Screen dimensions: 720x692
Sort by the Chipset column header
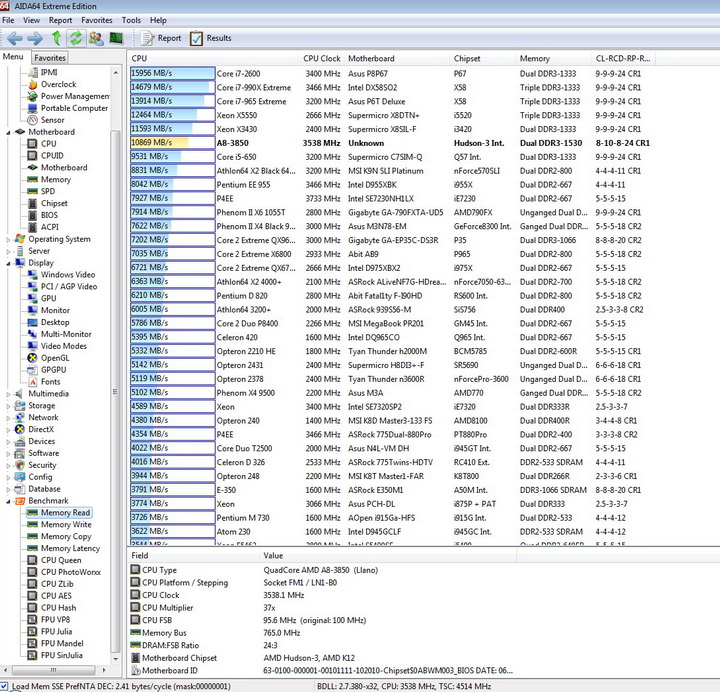[x=482, y=59]
